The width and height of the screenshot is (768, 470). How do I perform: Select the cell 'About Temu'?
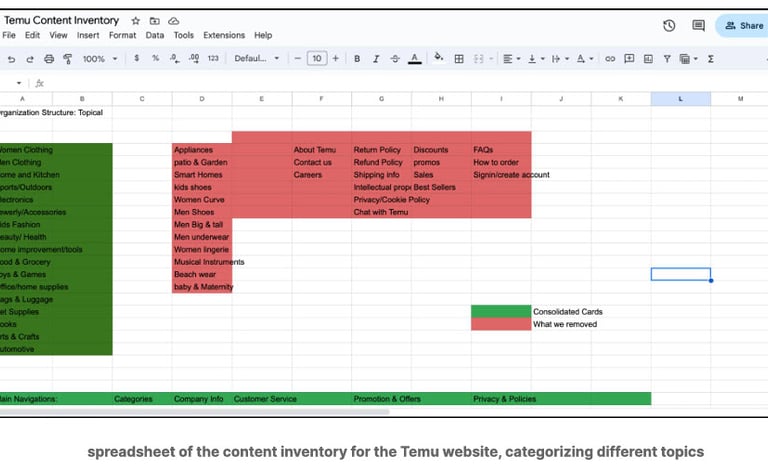(x=321, y=150)
